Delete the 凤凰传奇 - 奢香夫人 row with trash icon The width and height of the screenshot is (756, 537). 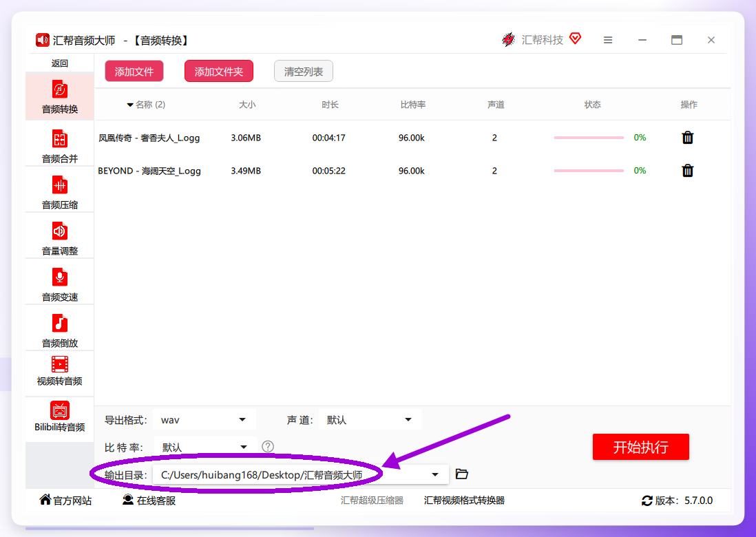coord(688,138)
